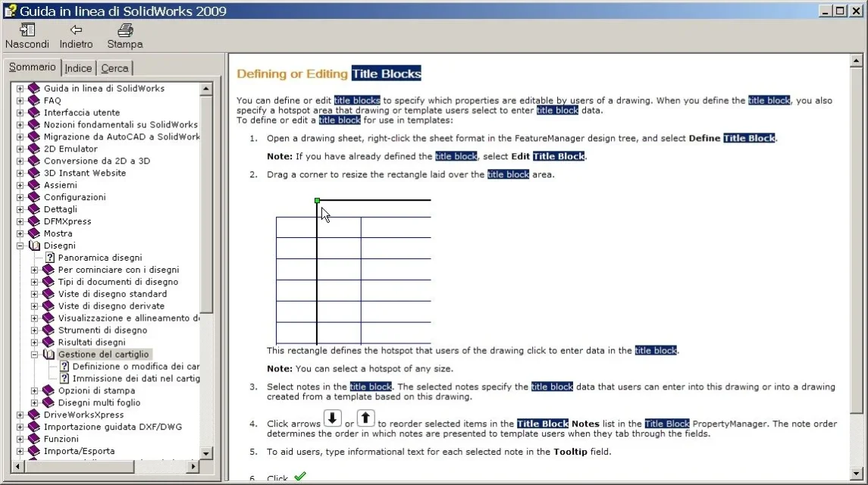
Task: Click the open book icon of Gestione del cartiglio
Action: [49, 355]
